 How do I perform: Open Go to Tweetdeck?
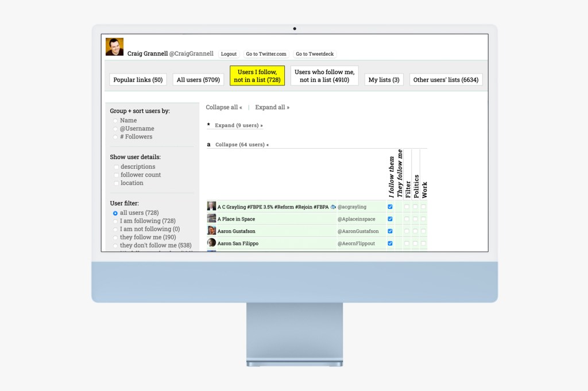click(315, 54)
